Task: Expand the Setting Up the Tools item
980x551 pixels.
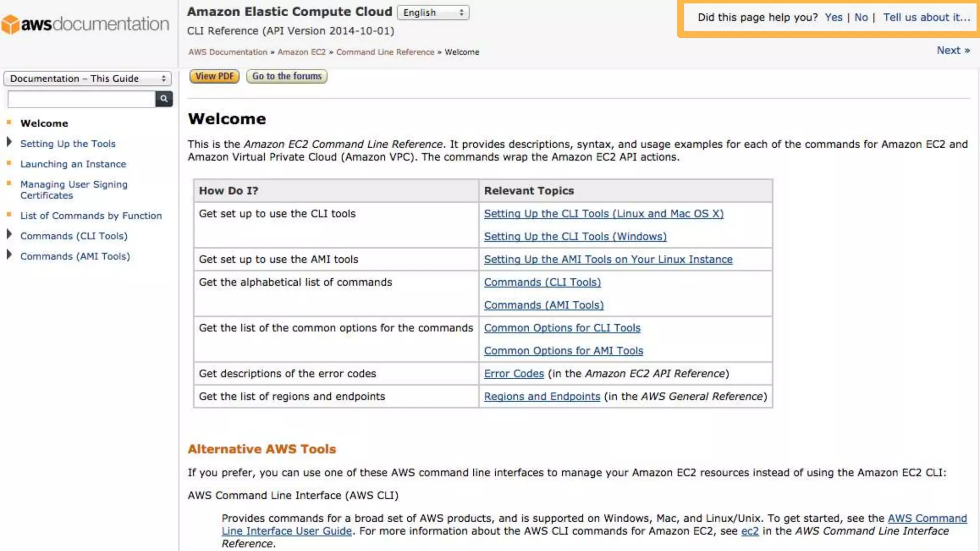Action: [9, 142]
